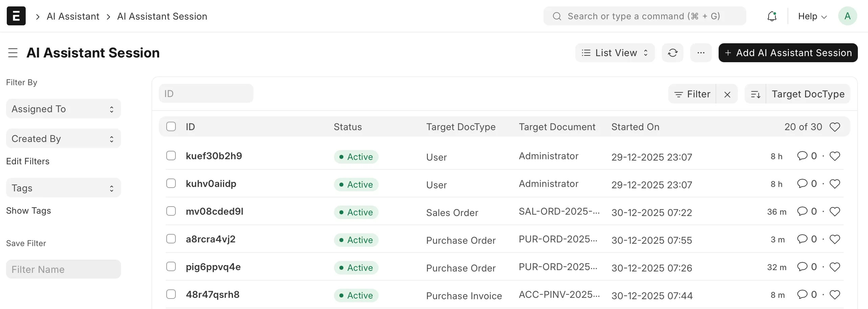Toggle the sidebar hamburger icon
The width and height of the screenshot is (868, 309).
pyautogui.click(x=13, y=53)
